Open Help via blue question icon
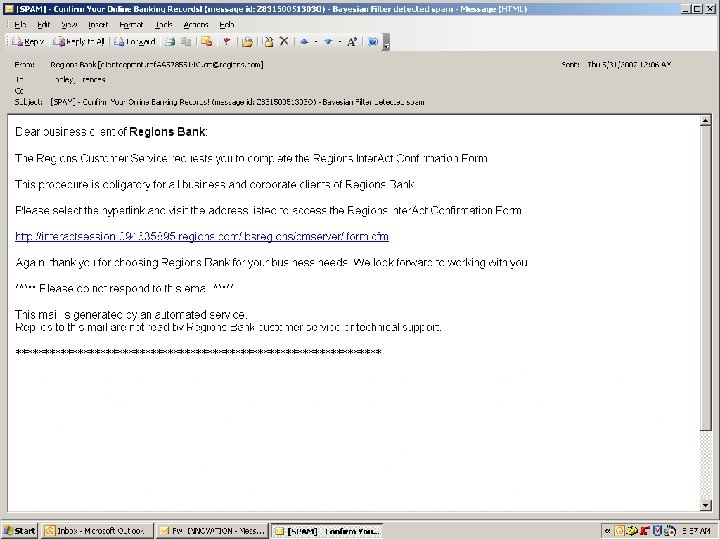720x540 pixels. click(373, 42)
